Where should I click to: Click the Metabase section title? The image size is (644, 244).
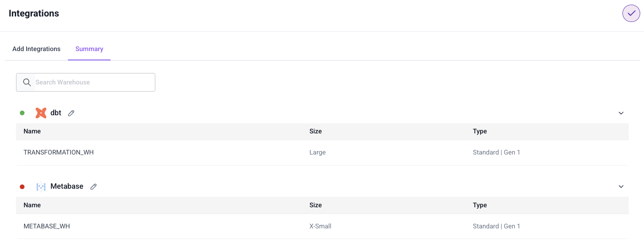click(67, 187)
